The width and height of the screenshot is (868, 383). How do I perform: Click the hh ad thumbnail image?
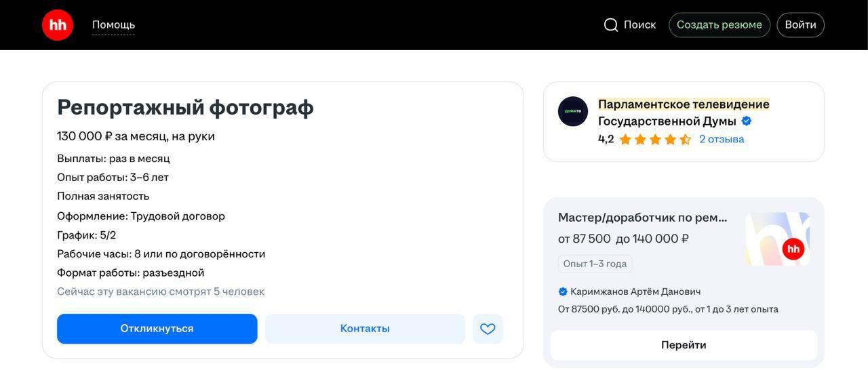[777, 239]
